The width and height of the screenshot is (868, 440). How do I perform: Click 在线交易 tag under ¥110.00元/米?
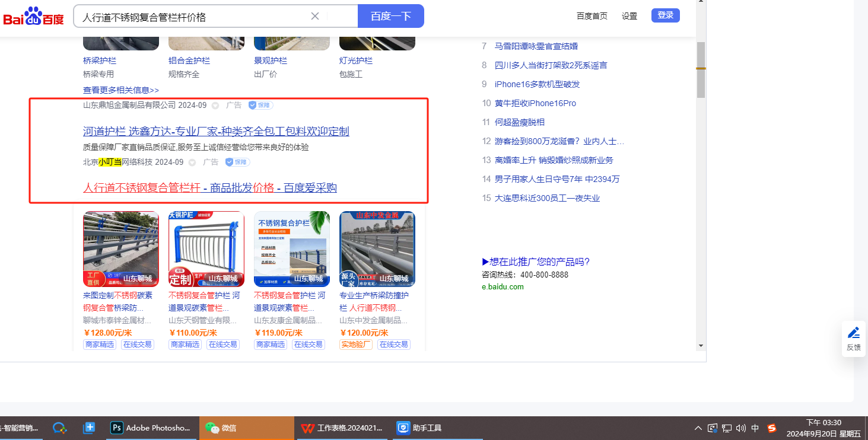[223, 345]
